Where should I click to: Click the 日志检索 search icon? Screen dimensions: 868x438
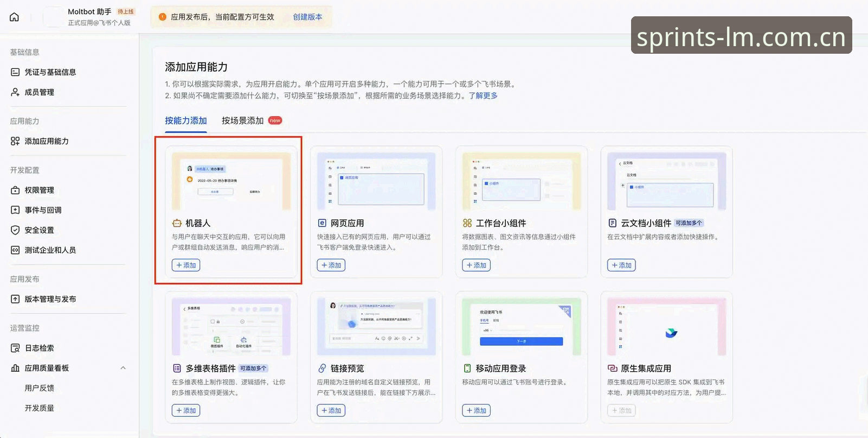(15, 348)
